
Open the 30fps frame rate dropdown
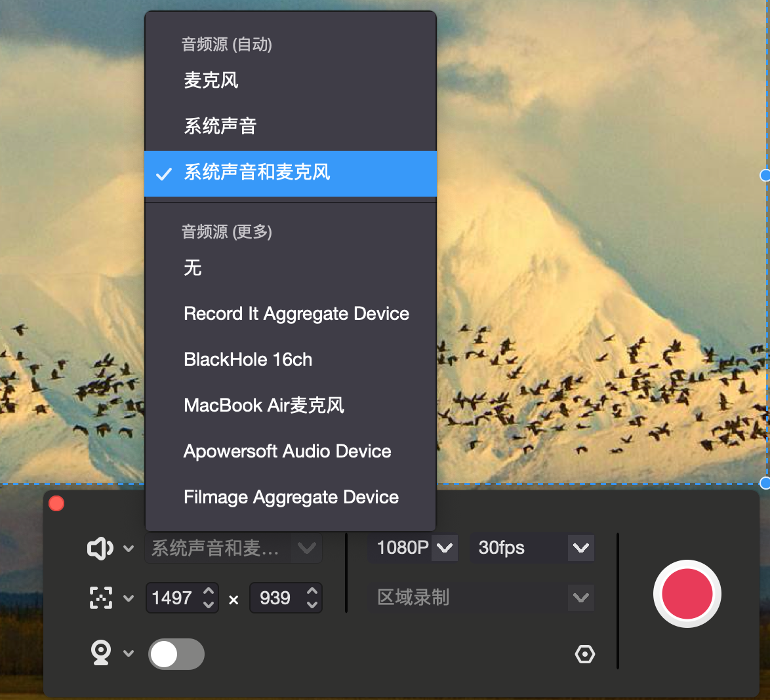pyautogui.click(x=532, y=548)
